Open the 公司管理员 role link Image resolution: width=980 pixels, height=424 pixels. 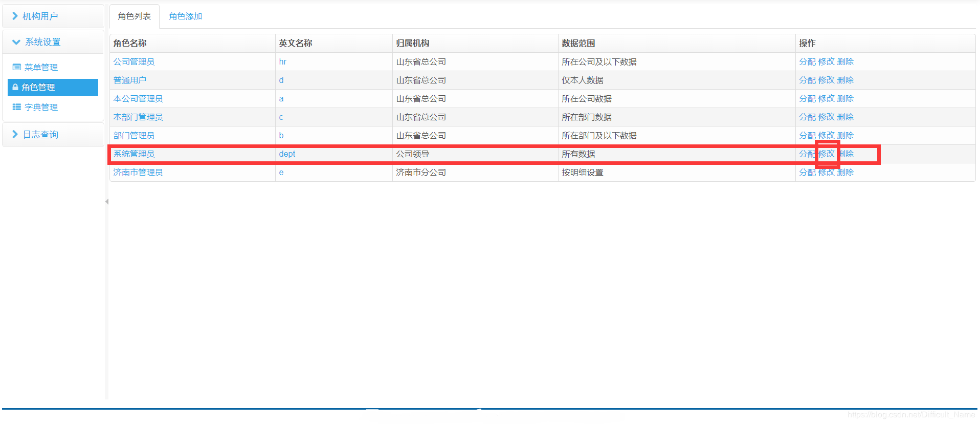tap(134, 61)
